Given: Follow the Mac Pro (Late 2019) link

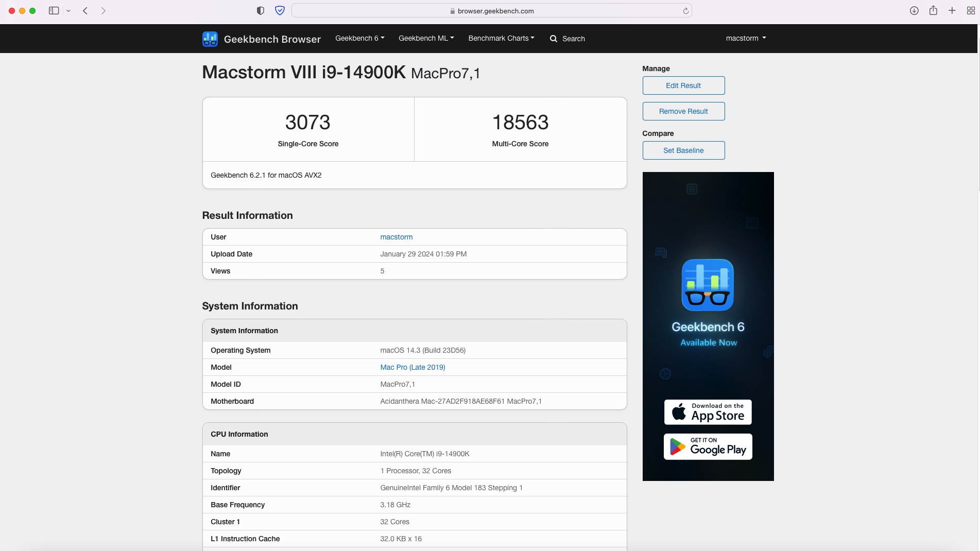Looking at the screenshot, I should coord(412,368).
